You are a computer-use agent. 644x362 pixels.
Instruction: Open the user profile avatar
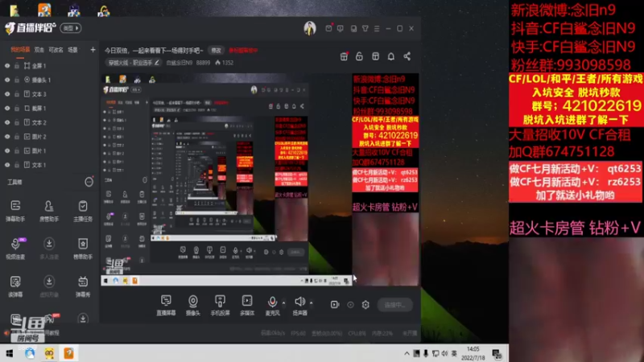(x=310, y=28)
